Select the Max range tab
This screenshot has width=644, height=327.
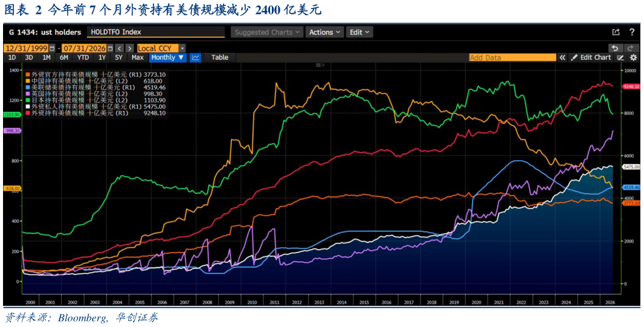[137, 57]
